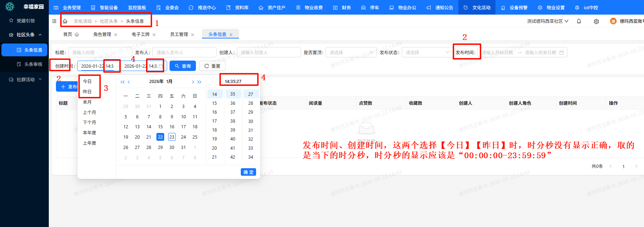Click the 查询 search button
This screenshot has height=227, width=644.
point(183,66)
